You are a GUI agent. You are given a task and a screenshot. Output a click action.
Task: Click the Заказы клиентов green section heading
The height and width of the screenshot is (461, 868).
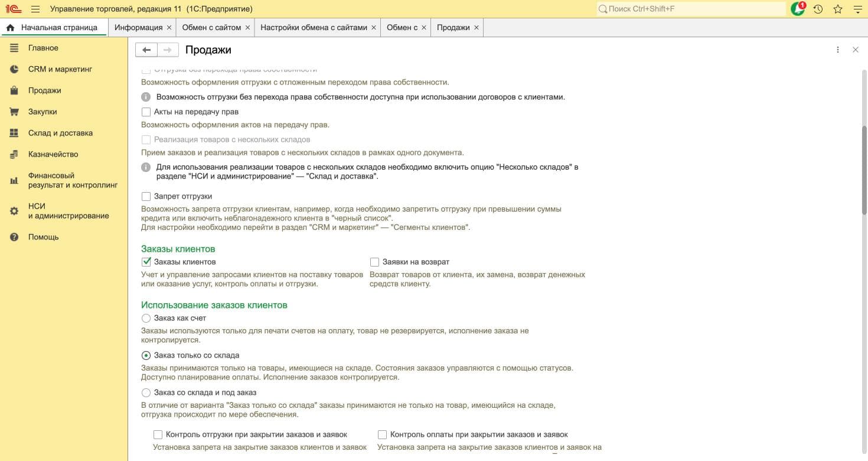(x=178, y=249)
